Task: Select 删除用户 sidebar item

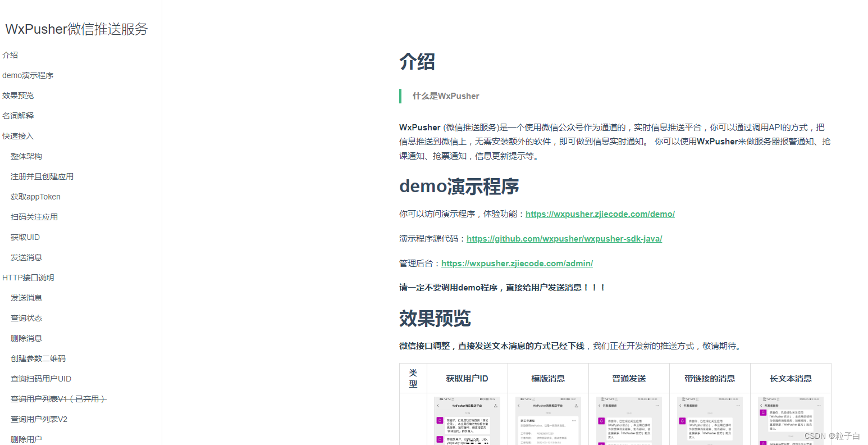Action: pyautogui.click(x=26, y=439)
